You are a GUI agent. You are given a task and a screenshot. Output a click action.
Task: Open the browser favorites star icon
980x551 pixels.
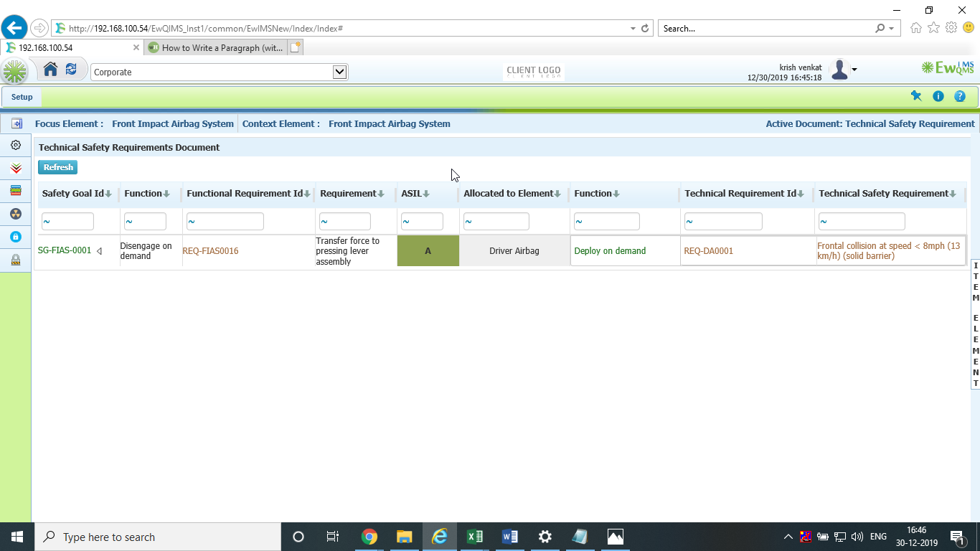coord(933,28)
